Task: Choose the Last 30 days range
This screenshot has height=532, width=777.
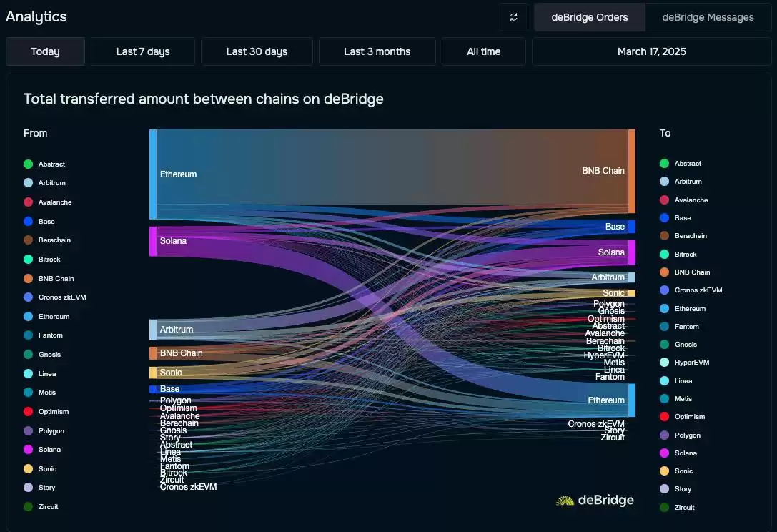Action: (257, 51)
